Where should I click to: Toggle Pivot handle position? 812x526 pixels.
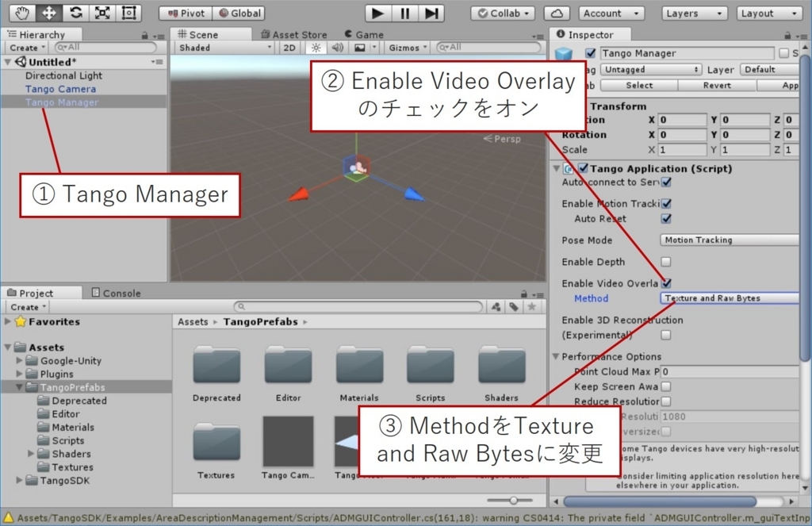click(x=186, y=13)
